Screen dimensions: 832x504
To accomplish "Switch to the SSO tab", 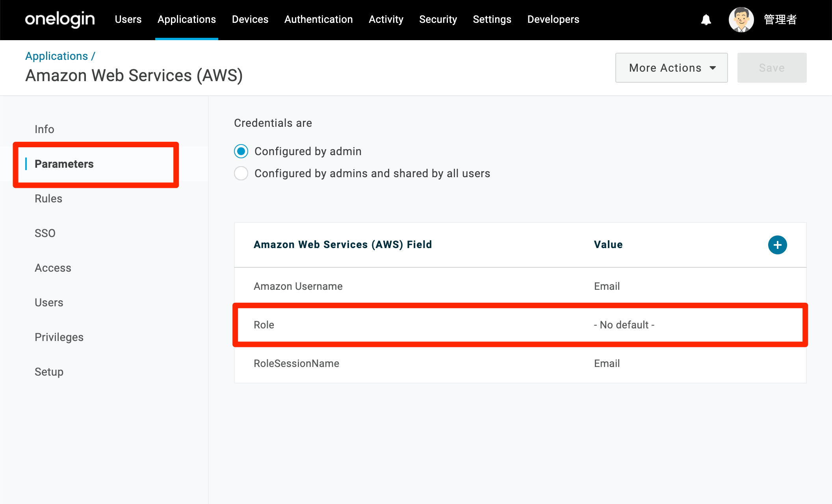I will (x=45, y=233).
